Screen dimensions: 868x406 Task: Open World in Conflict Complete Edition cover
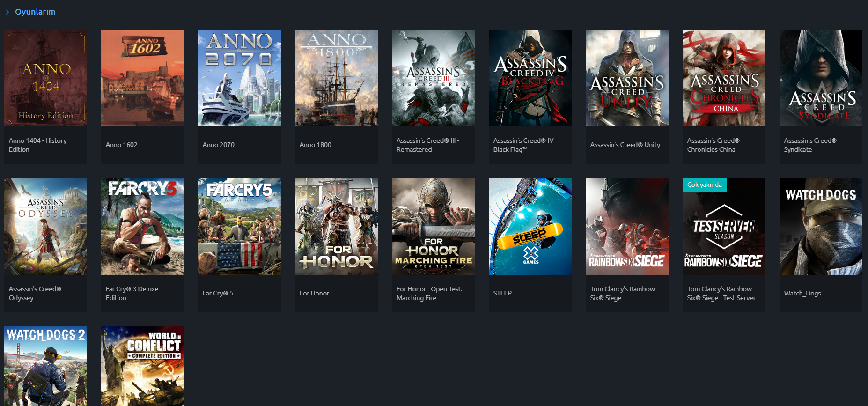click(142, 366)
